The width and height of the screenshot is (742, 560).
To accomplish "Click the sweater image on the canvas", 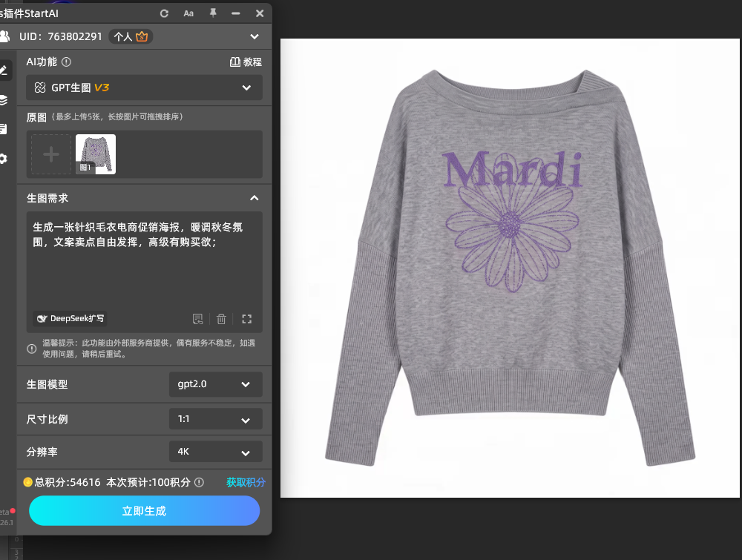I will coord(510,269).
